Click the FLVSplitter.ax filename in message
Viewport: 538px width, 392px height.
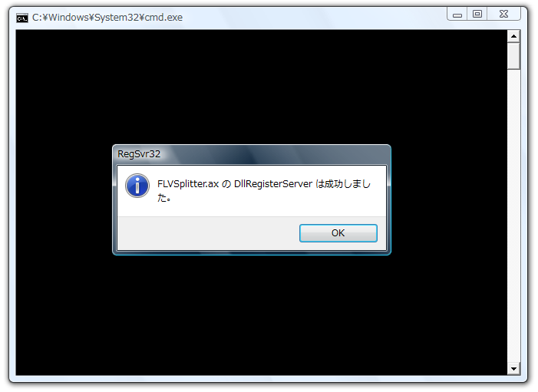[188, 184]
